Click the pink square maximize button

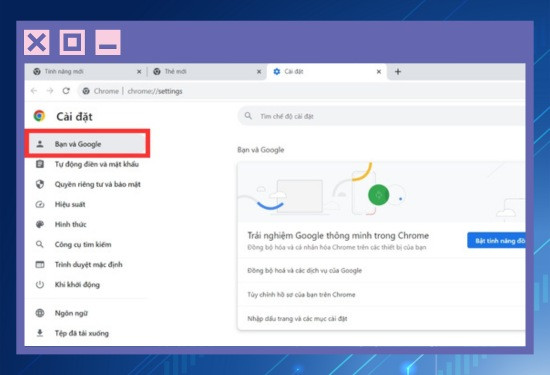click(72, 42)
